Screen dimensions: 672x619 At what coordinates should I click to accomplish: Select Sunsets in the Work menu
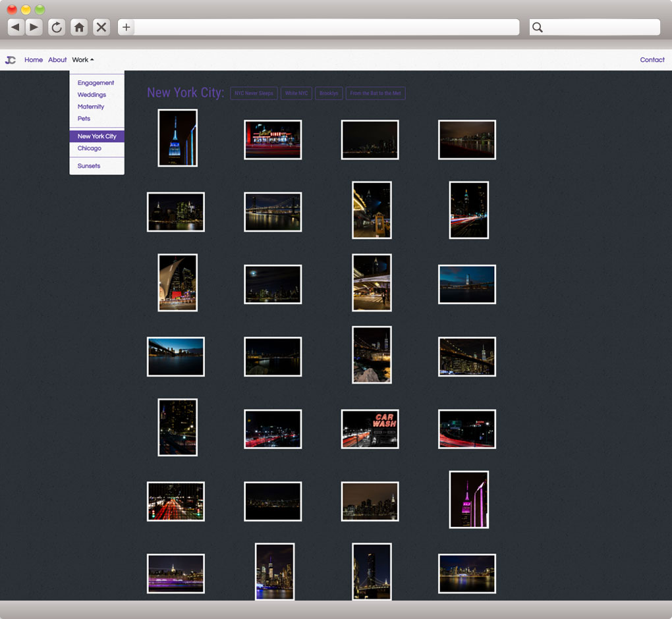(89, 166)
